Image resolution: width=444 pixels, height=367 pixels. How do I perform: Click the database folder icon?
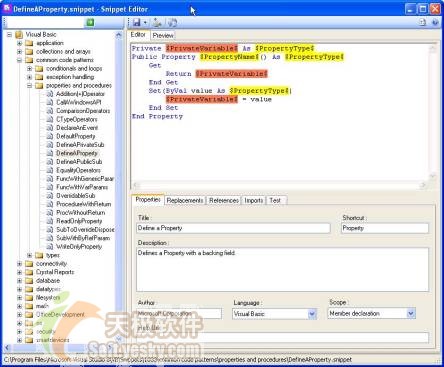coord(29,281)
